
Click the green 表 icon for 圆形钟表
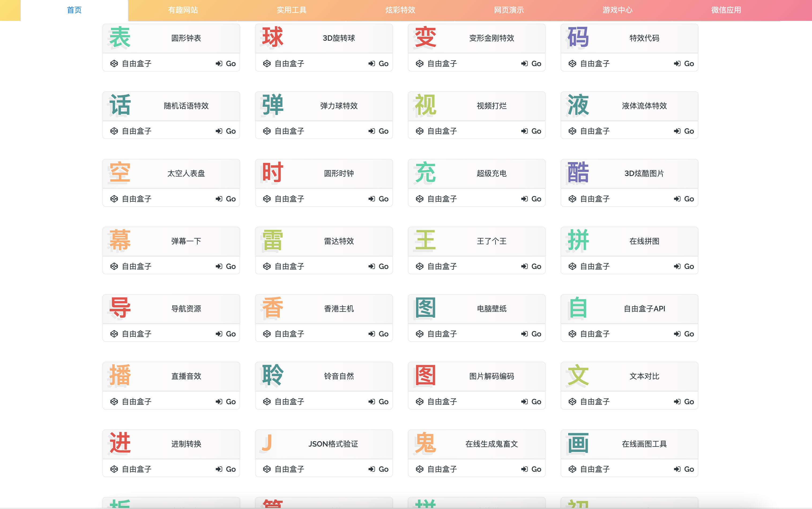pyautogui.click(x=120, y=37)
